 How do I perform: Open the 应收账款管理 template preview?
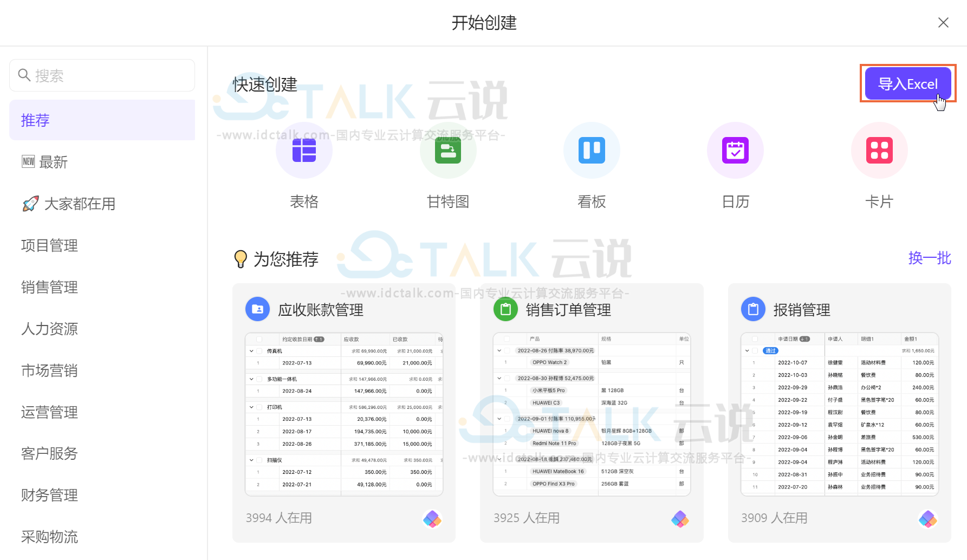point(344,414)
